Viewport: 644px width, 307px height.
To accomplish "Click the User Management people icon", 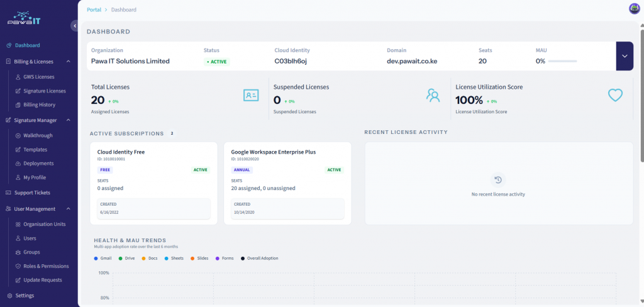I will [9, 209].
